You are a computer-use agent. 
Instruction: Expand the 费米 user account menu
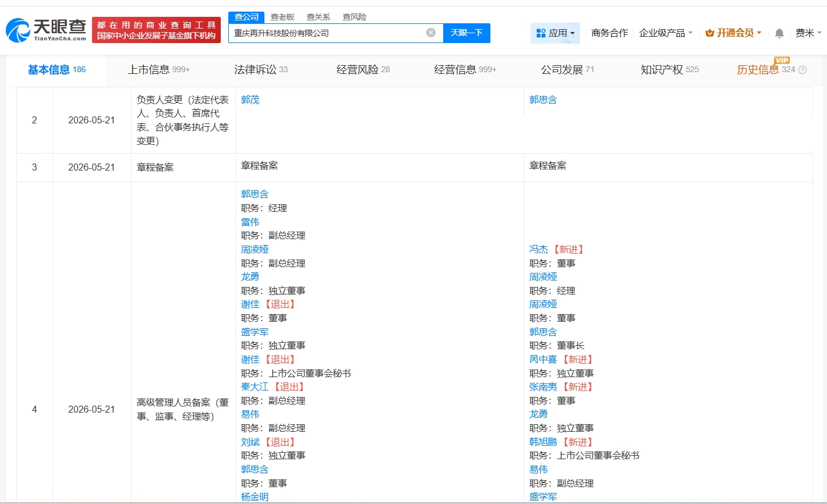pyautogui.click(x=808, y=33)
